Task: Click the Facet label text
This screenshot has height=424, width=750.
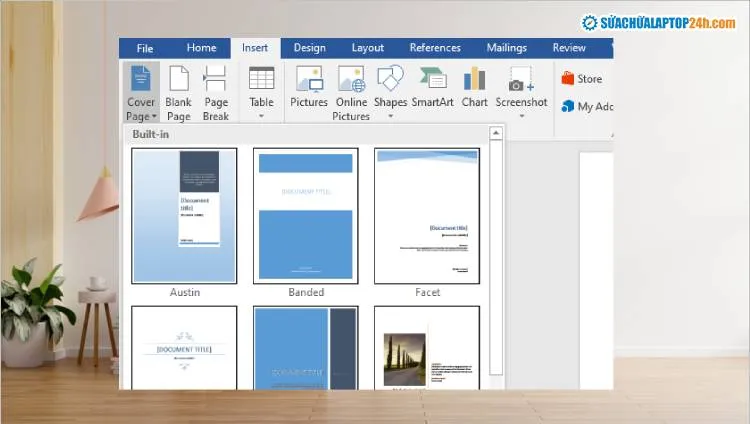Action: 427,292
